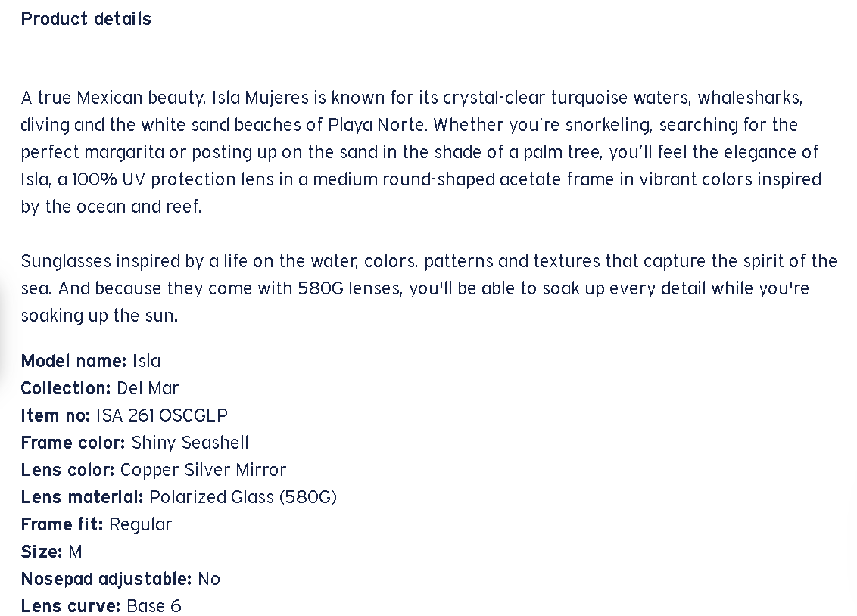Image resolution: width=857 pixels, height=616 pixels.
Task: Select the item number "ISA 261 OSCGLP"
Action: 161,415
